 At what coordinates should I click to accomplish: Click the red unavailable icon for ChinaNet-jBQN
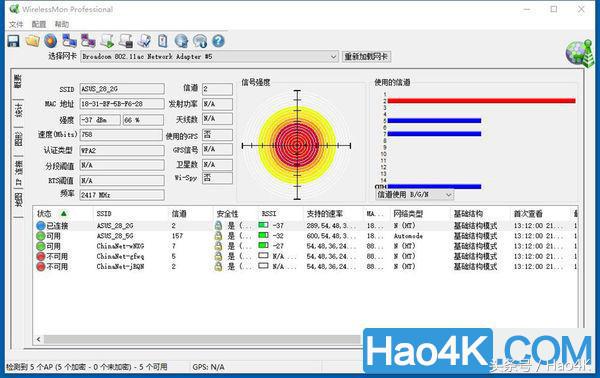coord(41,267)
